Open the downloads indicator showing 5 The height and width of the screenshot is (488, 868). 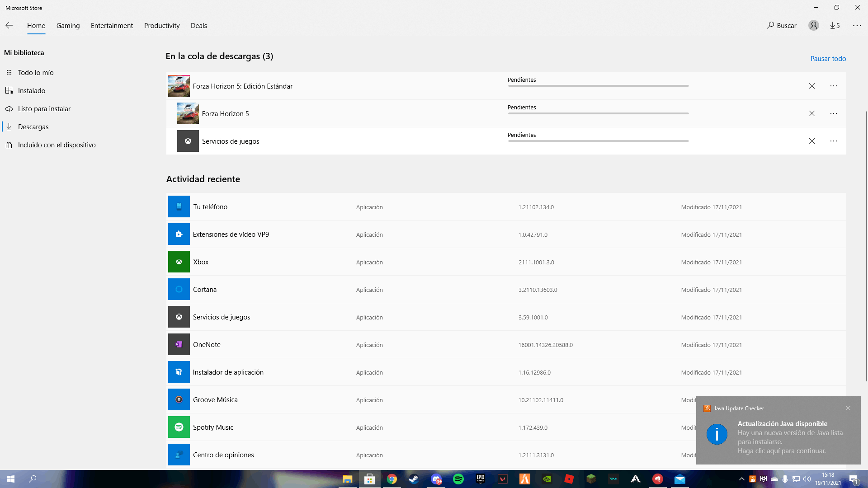pos(835,26)
